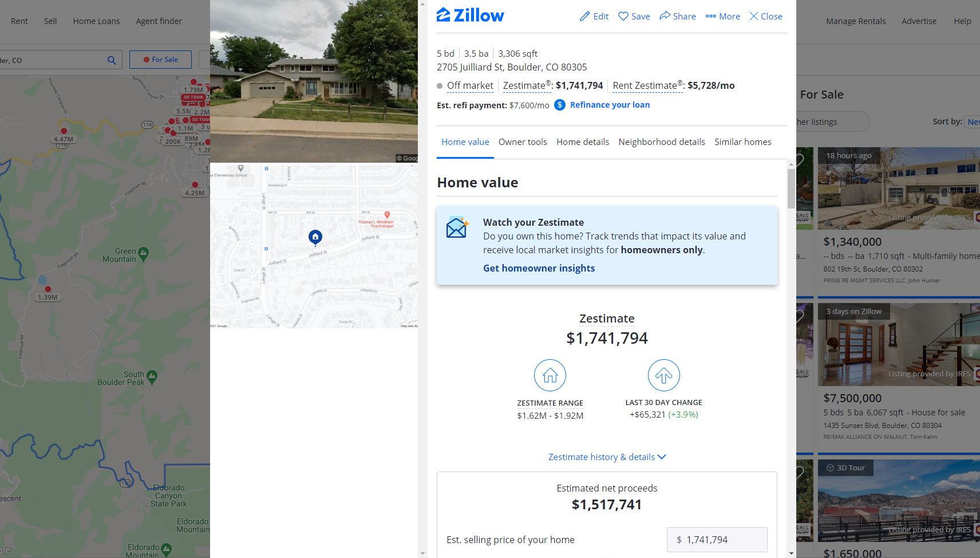Click the Eldorado Mountain map marker

point(166,549)
